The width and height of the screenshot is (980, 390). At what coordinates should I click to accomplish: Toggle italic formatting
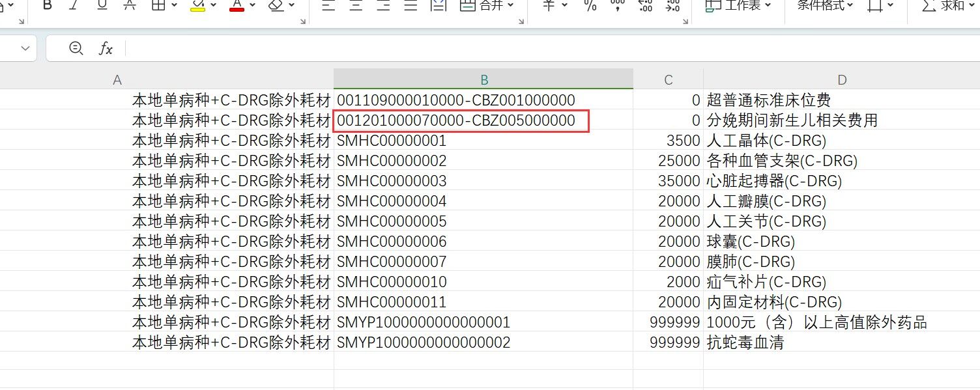[74, 5]
